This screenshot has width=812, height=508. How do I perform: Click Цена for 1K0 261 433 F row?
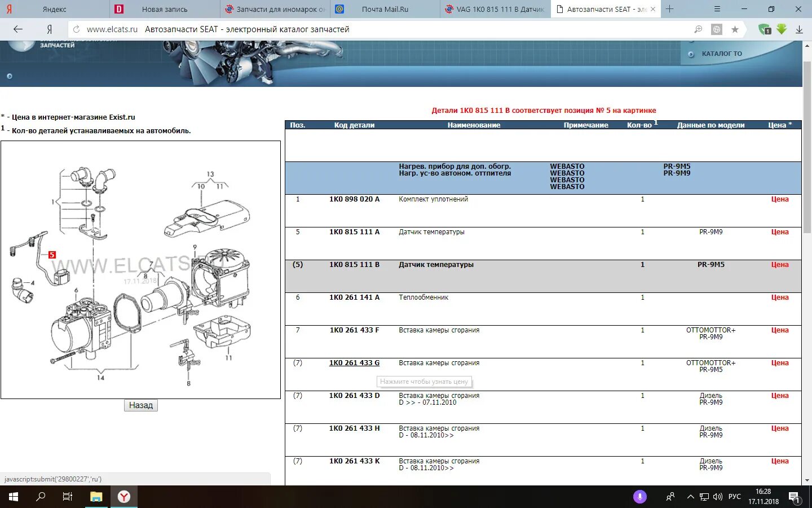(x=780, y=330)
